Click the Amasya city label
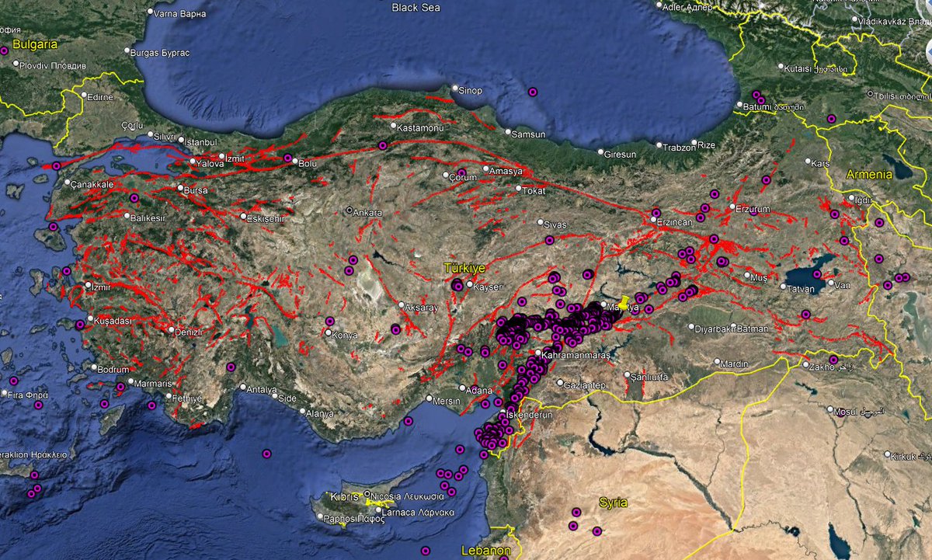Screen dimensions: 932x560 507,170
